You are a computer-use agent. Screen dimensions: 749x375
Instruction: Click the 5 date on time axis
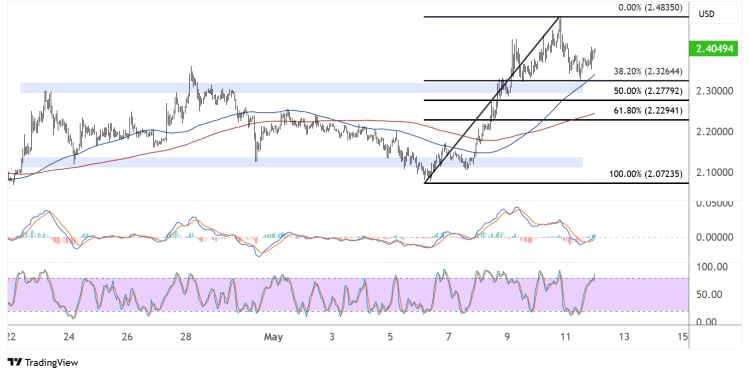[390, 337]
